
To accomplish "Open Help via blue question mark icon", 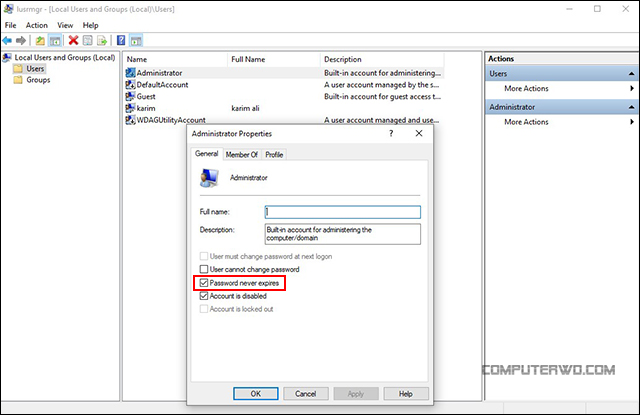I will pos(121,40).
